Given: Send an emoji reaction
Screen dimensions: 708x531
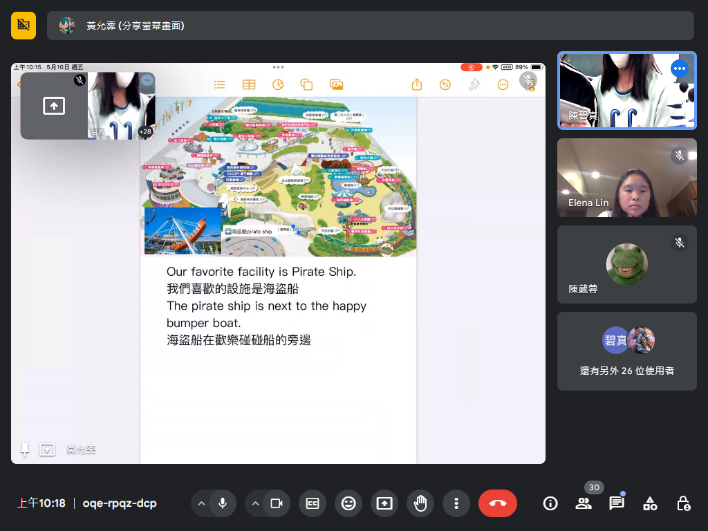Looking at the screenshot, I should pyautogui.click(x=348, y=503).
